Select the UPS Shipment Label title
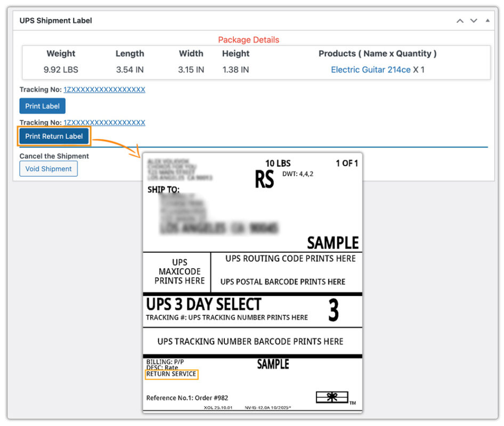The width and height of the screenshot is (504, 426). (55, 20)
